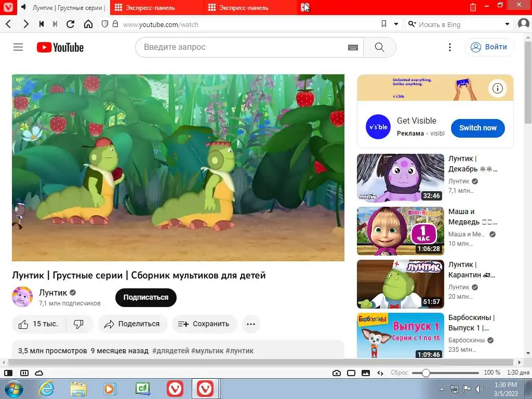Open the Get Visible ad title

coord(417,121)
